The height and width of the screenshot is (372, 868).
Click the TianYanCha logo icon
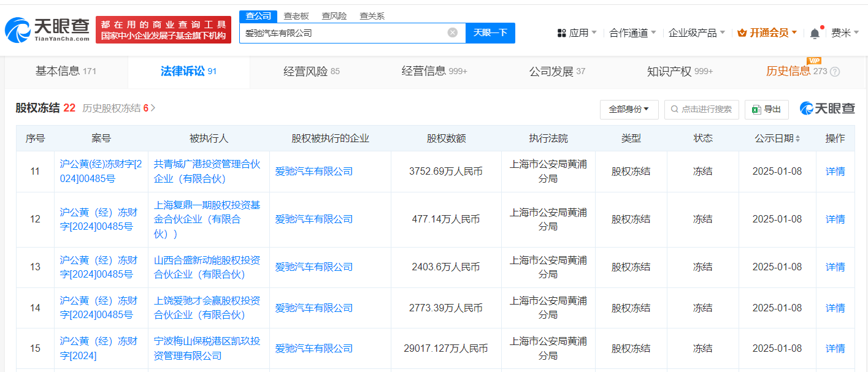point(17,29)
